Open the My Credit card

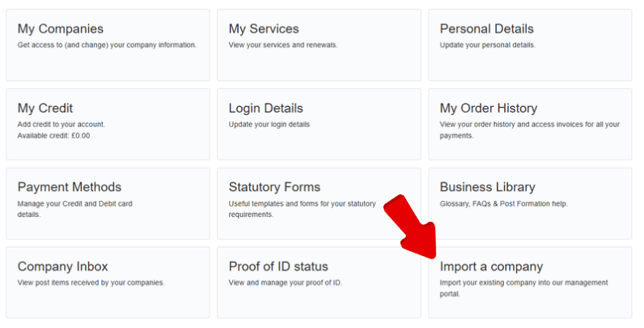[108, 124]
